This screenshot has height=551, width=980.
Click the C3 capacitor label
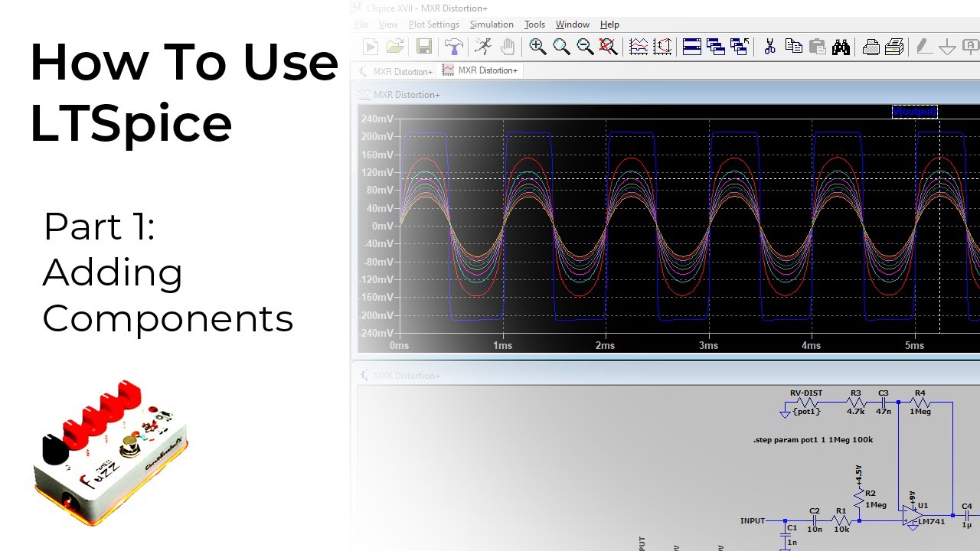pos(884,393)
